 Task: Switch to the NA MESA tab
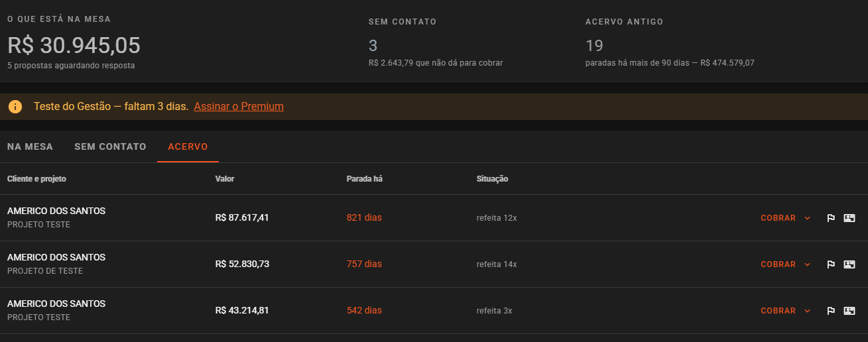(30, 146)
